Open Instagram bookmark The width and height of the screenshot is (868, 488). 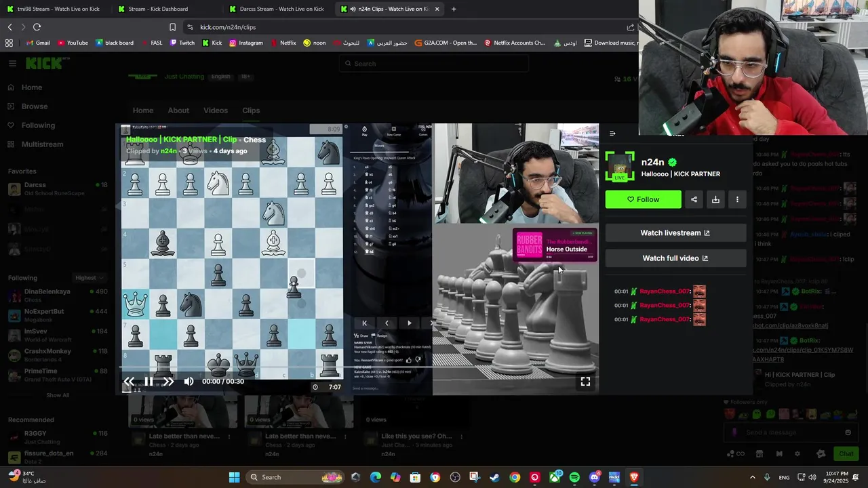(x=245, y=43)
